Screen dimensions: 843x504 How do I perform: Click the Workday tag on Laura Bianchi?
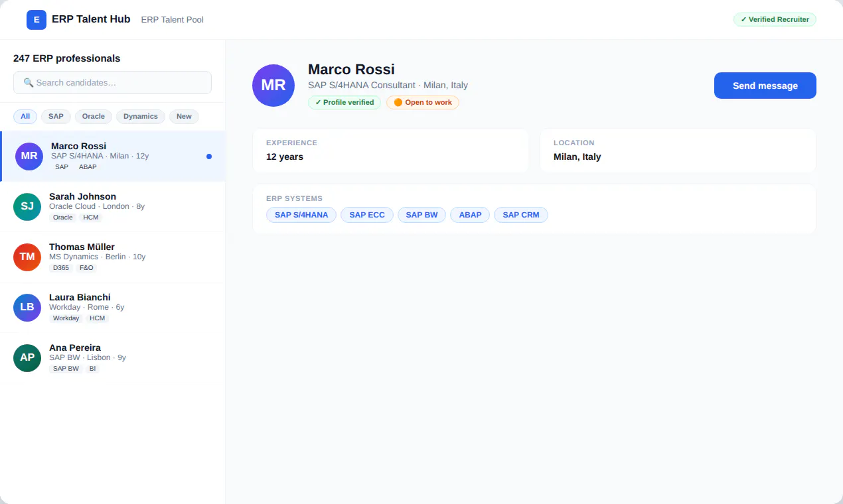click(x=66, y=318)
